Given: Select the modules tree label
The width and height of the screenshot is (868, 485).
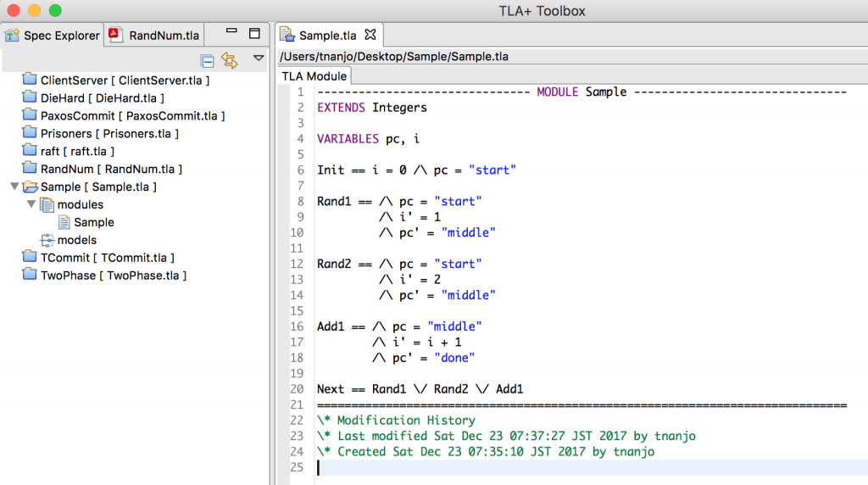Looking at the screenshot, I should click(x=81, y=204).
